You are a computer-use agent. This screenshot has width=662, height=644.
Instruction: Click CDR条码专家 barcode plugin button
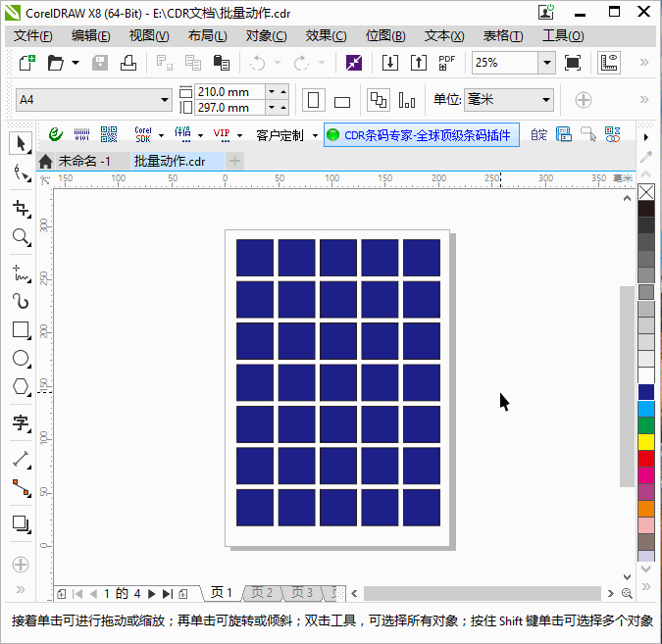[x=422, y=135]
